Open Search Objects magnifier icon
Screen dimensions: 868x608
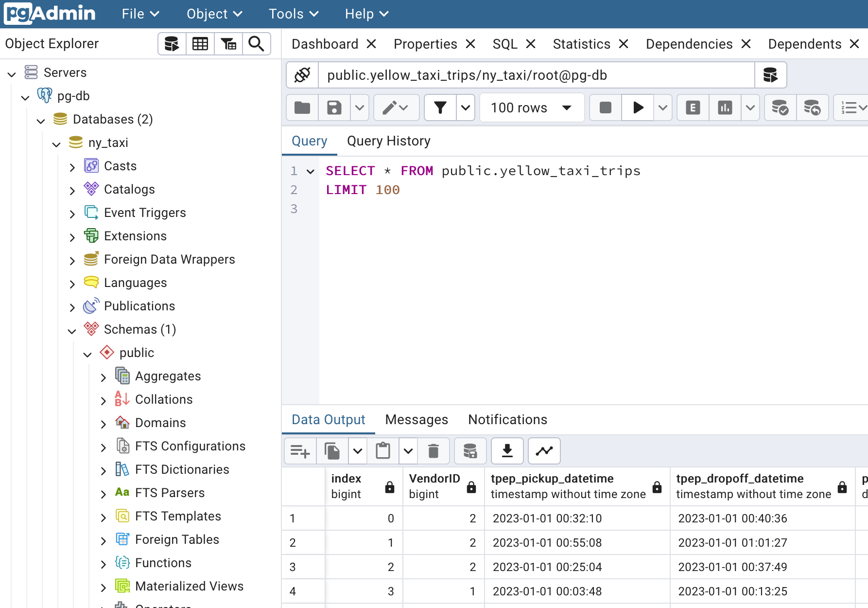point(256,44)
